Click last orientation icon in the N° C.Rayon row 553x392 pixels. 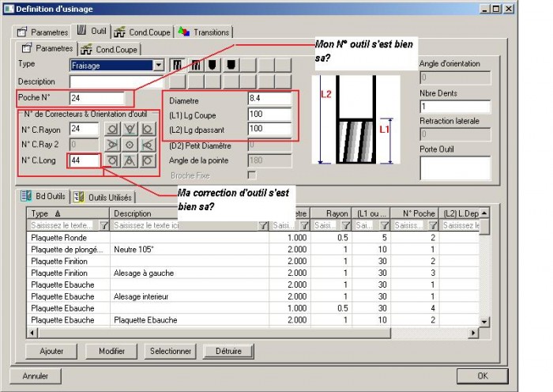[147, 129]
